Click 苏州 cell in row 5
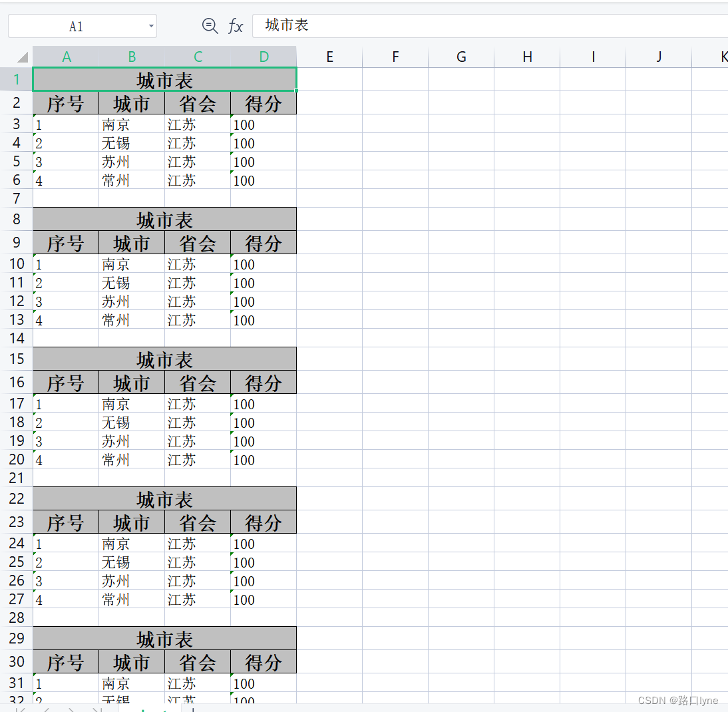 coord(132,161)
